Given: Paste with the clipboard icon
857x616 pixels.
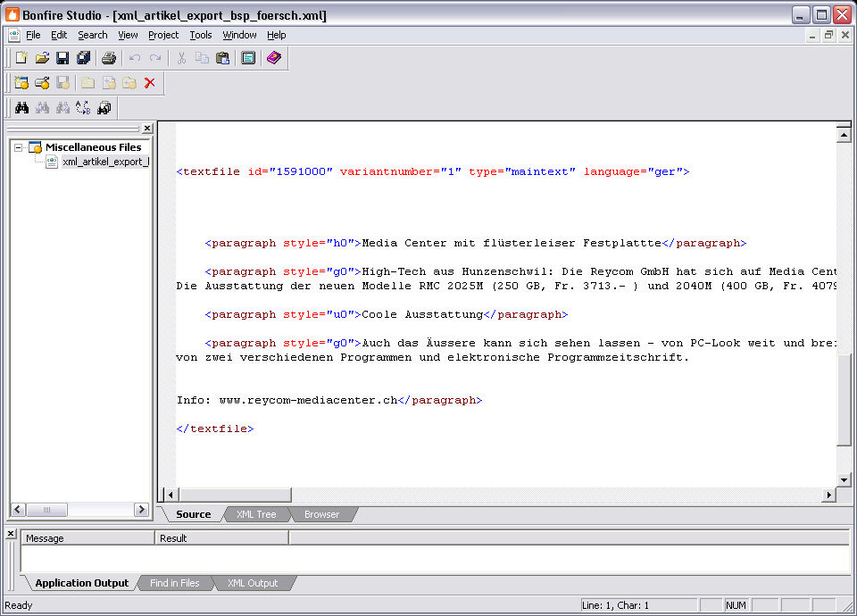Looking at the screenshot, I should coord(222,57).
